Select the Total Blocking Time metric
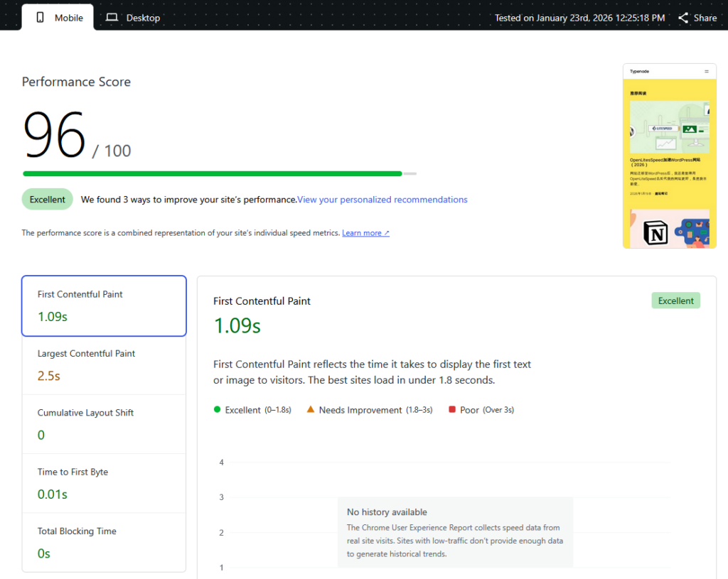 pyautogui.click(x=104, y=542)
